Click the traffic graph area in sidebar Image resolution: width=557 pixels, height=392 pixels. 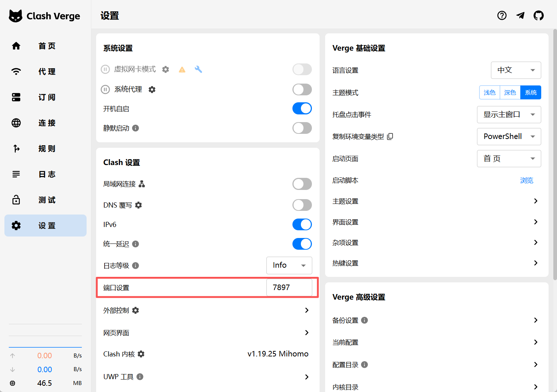tap(45, 336)
